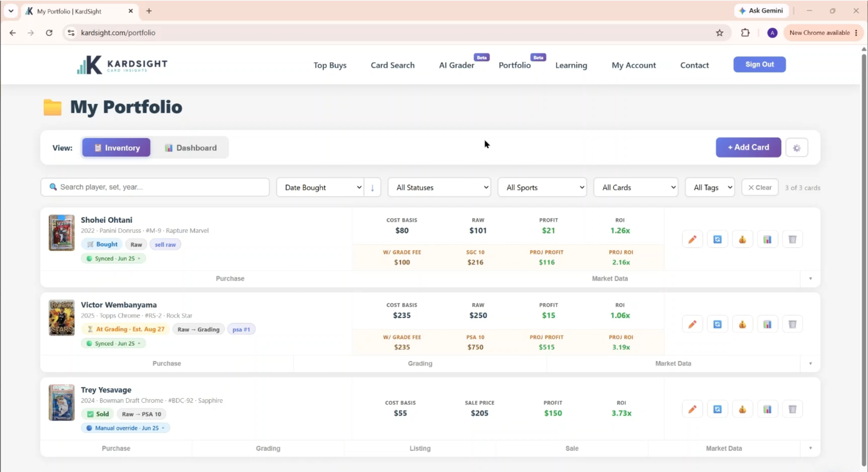Click the money bag icon for Trey Yesavage

[x=742, y=409]
